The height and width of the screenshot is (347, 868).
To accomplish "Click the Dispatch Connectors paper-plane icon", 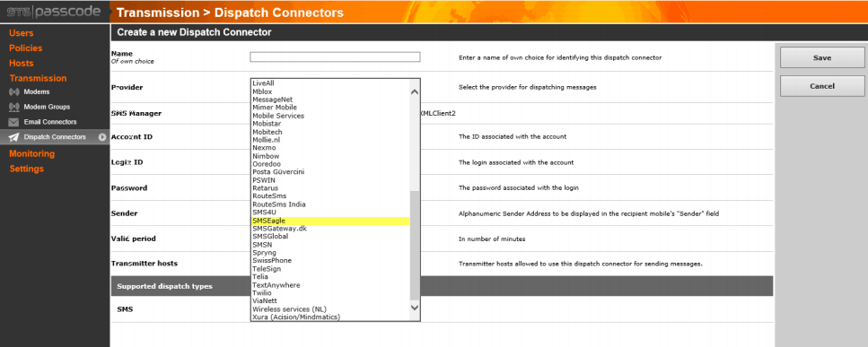I will coord(13,137).
